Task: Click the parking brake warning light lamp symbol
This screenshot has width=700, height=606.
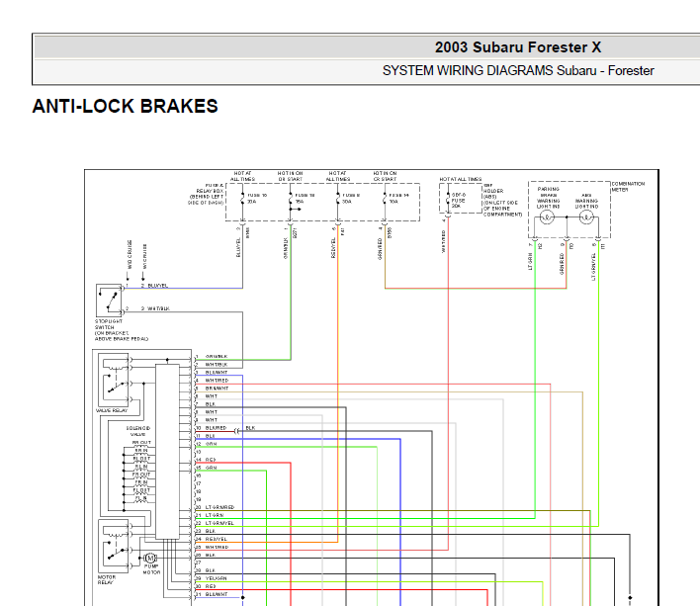Action: pos(547,217)
